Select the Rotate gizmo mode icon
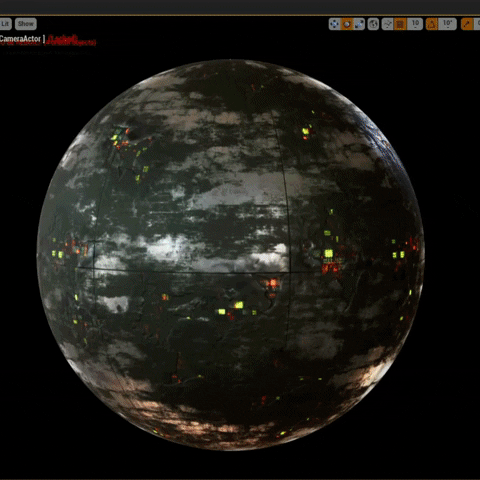This screenshot has width=480, height=480. pyautogui.click(x=347, y=24)
